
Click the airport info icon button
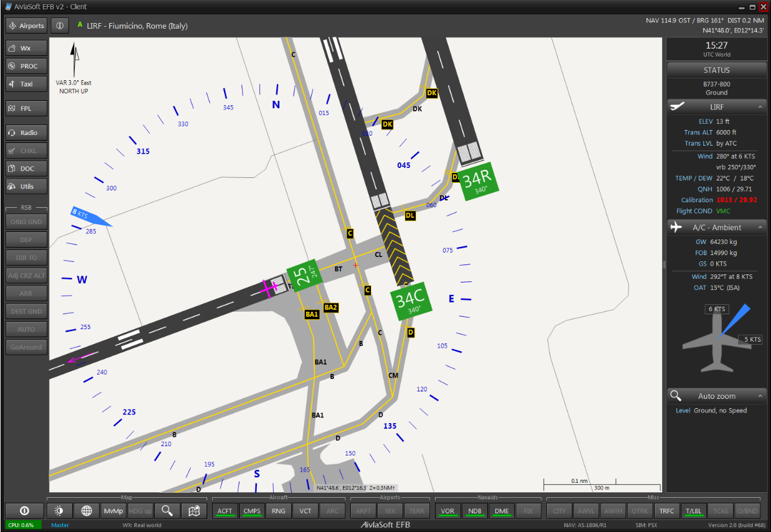[x=60, y=26]
